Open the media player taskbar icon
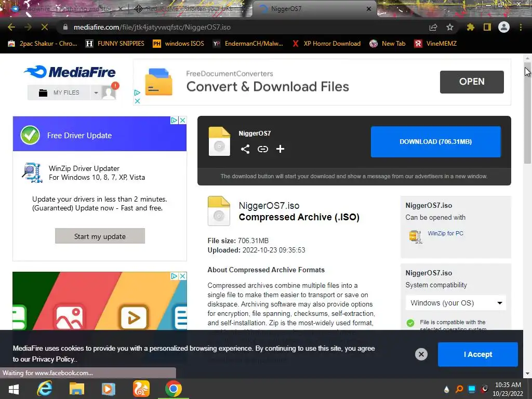The width and height of the screenshot is (532, 399). click(x=109, y=389)
